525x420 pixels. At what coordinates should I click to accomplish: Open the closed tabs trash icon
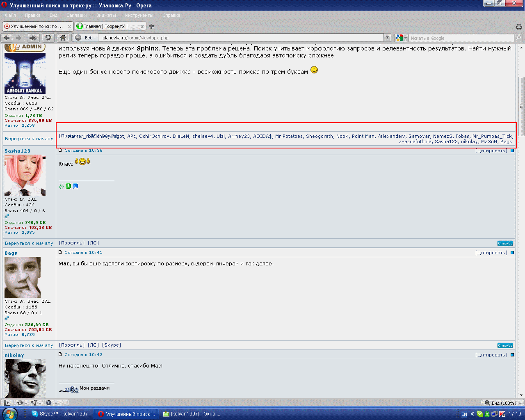[x=519, y=27]
